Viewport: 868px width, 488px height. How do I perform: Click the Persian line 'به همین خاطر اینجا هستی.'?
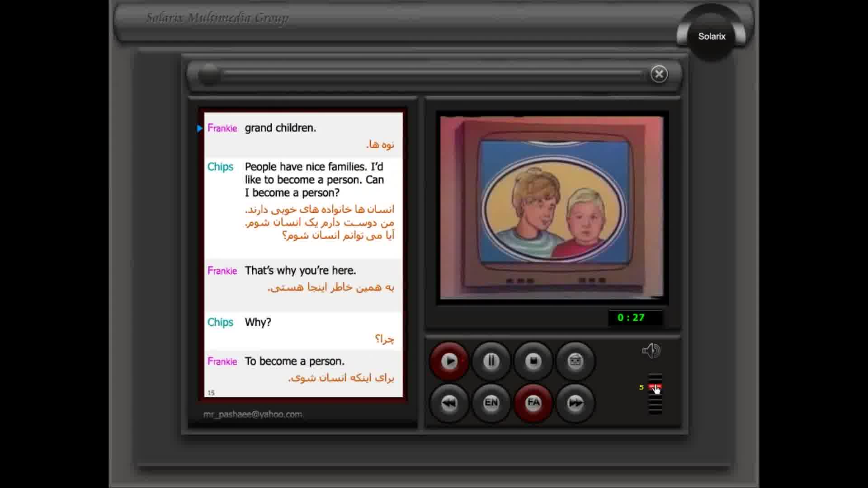coord(331,287)
